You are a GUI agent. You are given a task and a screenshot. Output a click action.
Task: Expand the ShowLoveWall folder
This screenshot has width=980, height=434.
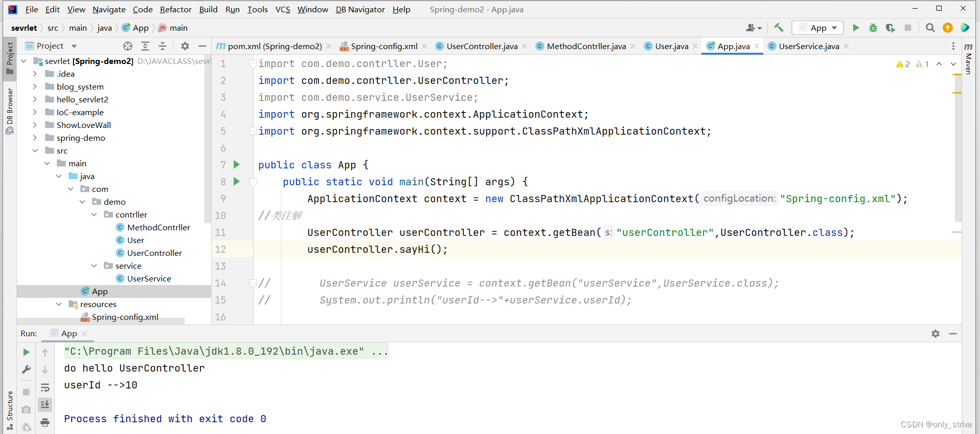click(35, 125)
